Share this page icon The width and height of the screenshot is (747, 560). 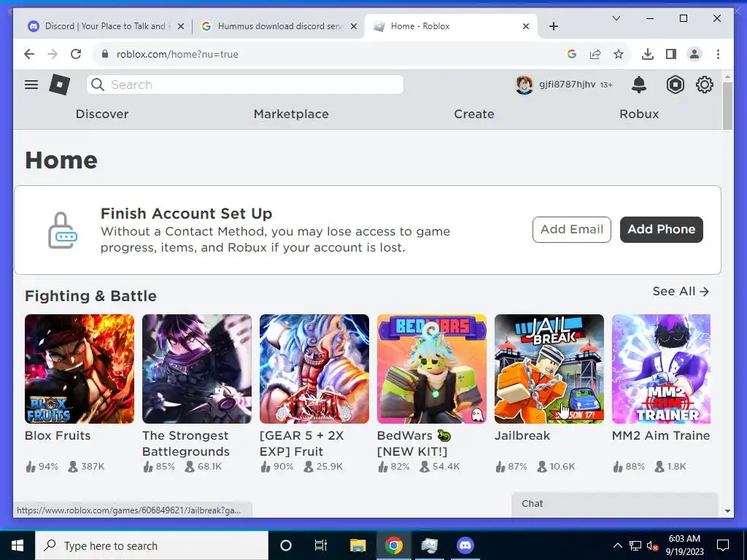pos(595,54)
